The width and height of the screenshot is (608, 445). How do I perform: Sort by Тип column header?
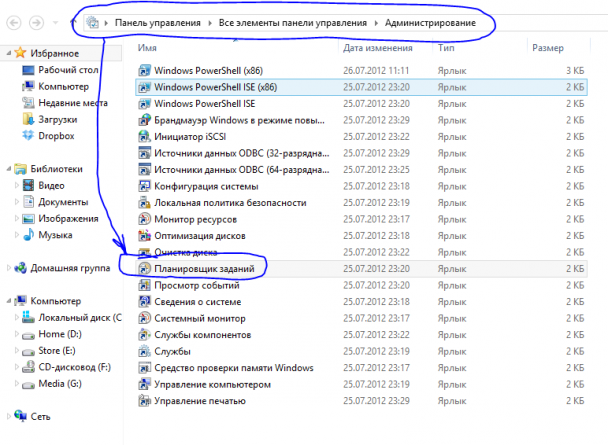446,48
